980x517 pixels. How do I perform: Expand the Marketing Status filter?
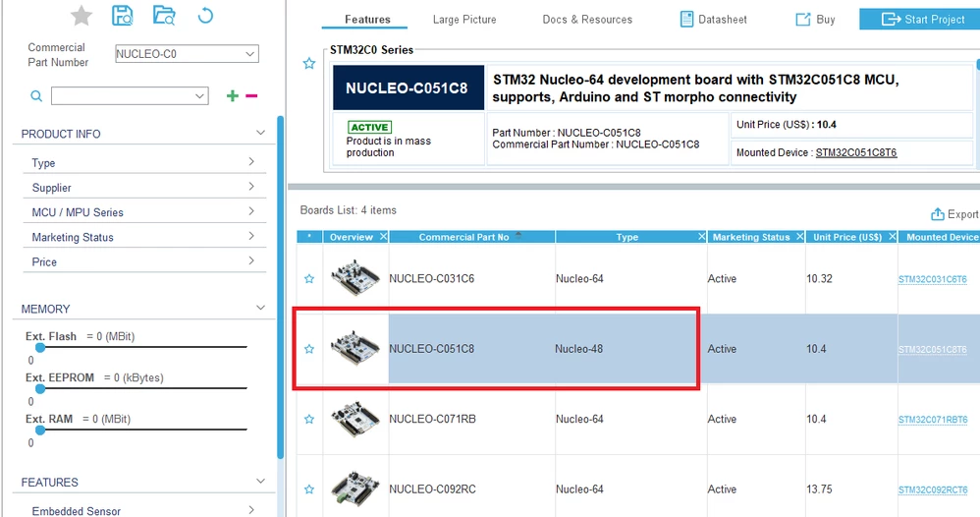[x=251, y=236]
